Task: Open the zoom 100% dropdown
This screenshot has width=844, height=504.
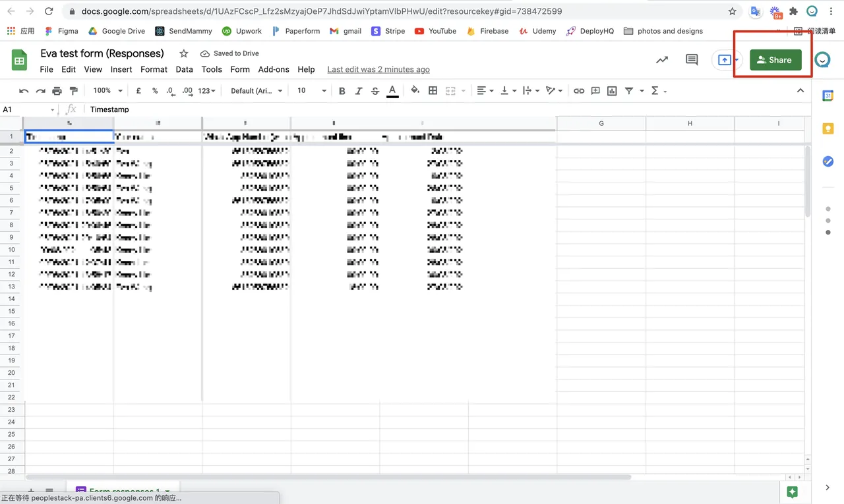Action: 107,91
